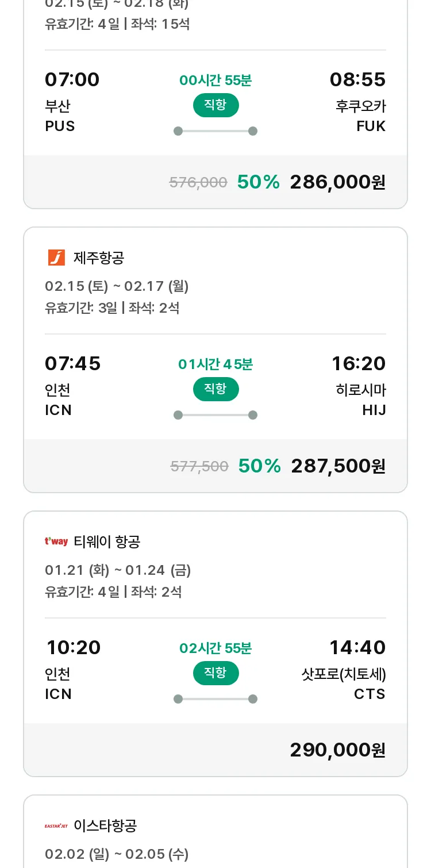431x868 pixels.
Task: Click the Eastar Jet logo icon
Action: [x=56, y=826]
